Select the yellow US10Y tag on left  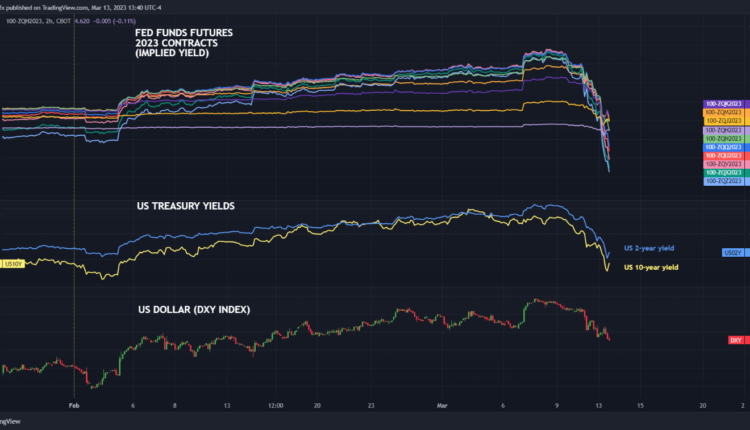point(14,263)
